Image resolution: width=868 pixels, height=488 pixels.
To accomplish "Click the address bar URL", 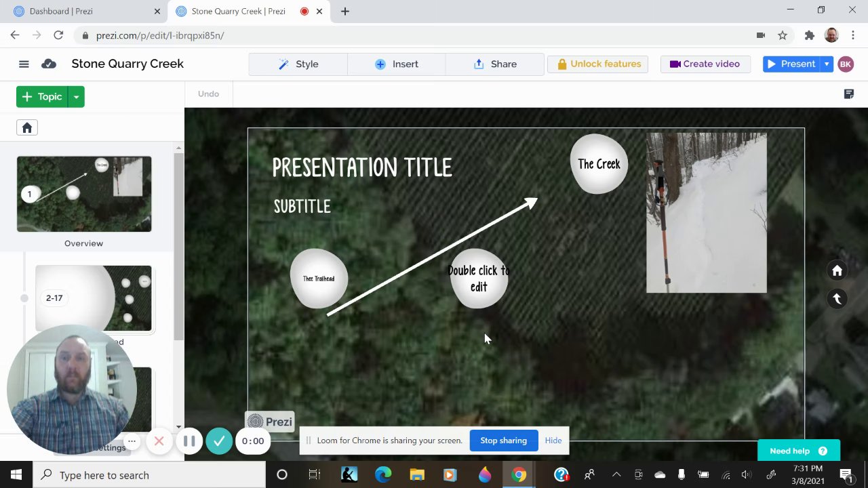I will click(x=160, y=35).
